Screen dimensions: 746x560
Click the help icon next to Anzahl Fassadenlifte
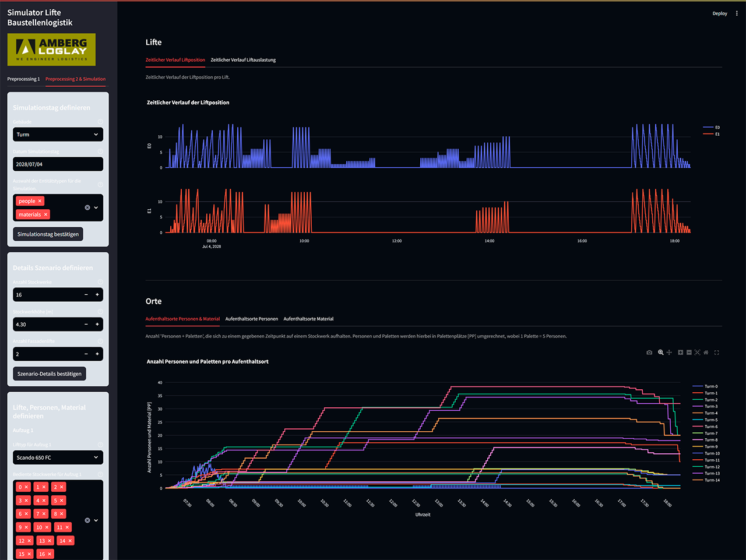click(x=100, y=341)
